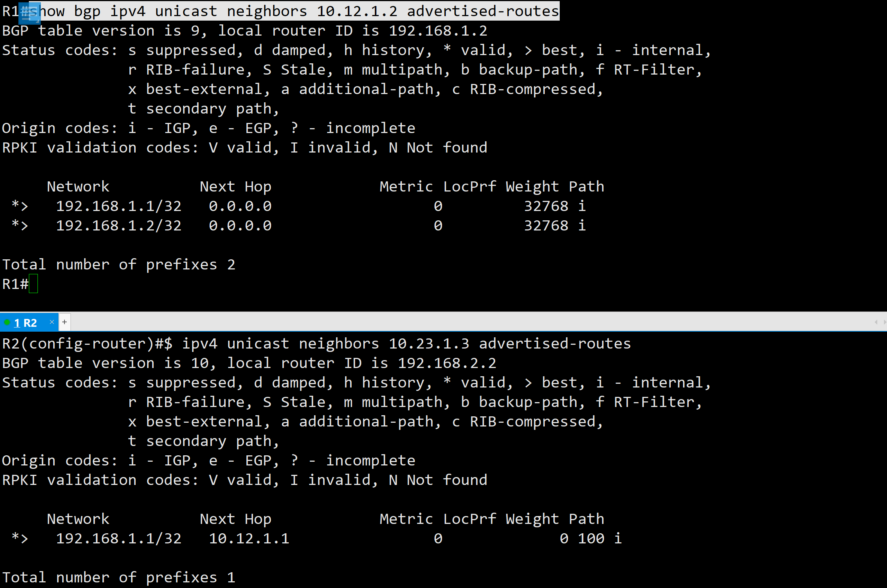Click the close tab 'x' on R2 tab
Screen dimensions: 887x588
coord(52,322)
